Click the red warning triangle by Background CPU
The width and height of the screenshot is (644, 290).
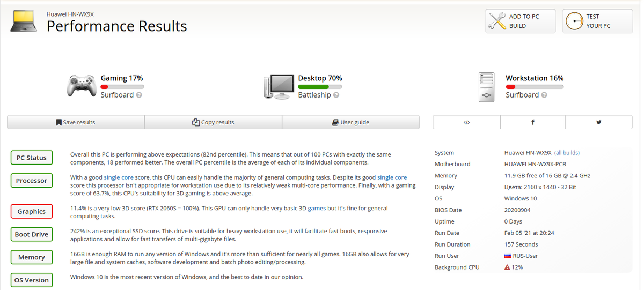tap(507, 267)
